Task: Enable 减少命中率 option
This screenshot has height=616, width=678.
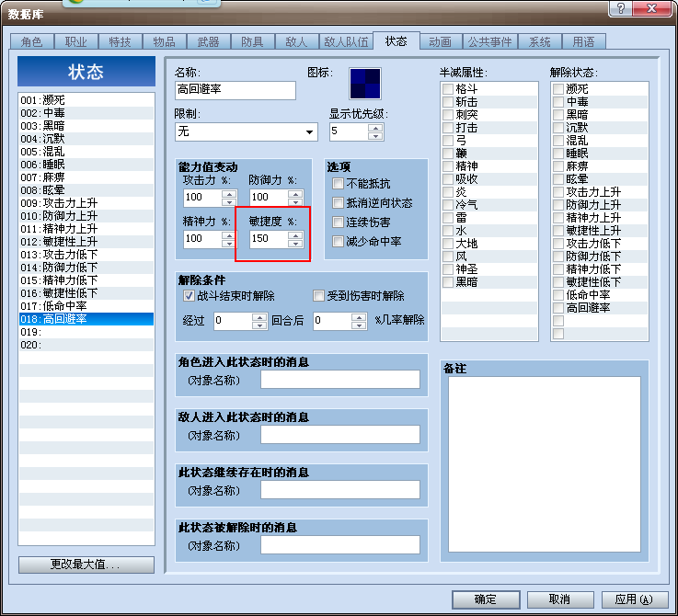Action: 338,241
